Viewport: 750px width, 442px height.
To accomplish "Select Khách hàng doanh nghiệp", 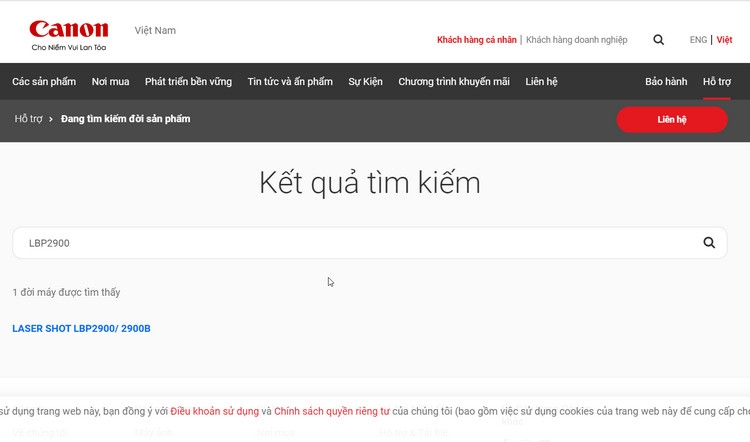I will click(576, 40).
